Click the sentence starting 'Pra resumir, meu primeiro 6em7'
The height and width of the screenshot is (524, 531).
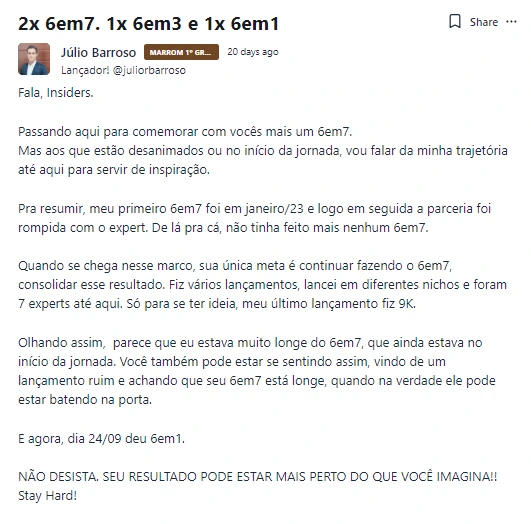pos(254,209)
